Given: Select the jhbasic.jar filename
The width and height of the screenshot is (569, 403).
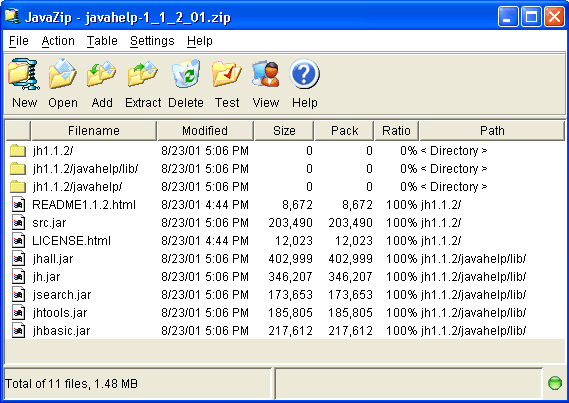Looking at the screenshot, I should tap(61, 331).
